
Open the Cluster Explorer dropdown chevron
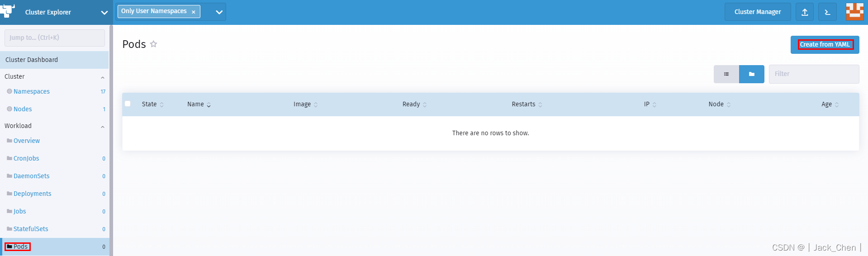pos(104,13)
